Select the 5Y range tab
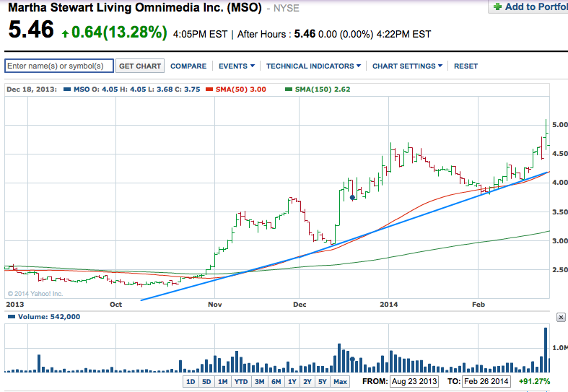Image resolution: width=568 pixels, height=392 pixels. [323, 381]
